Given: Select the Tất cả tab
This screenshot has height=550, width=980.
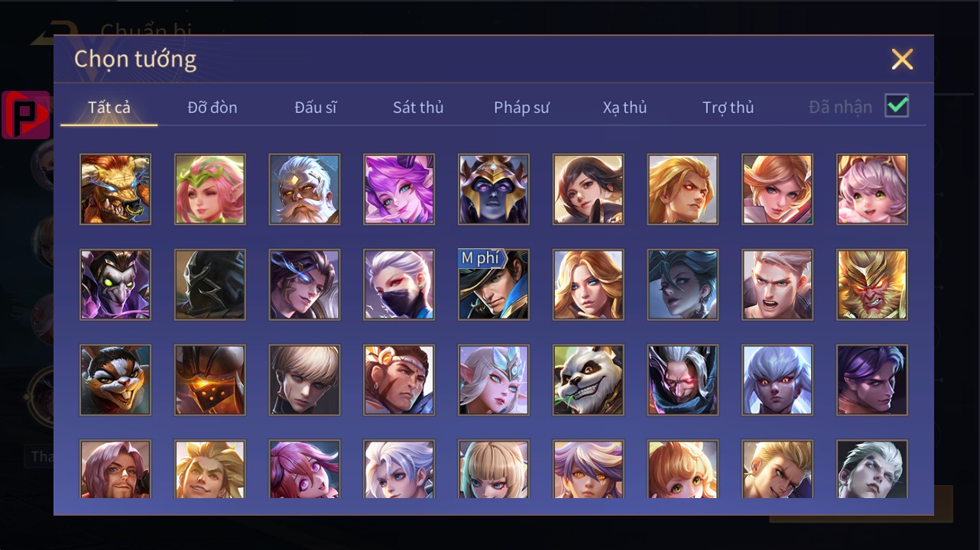Looking at the screenshot, I should point(109,108).
